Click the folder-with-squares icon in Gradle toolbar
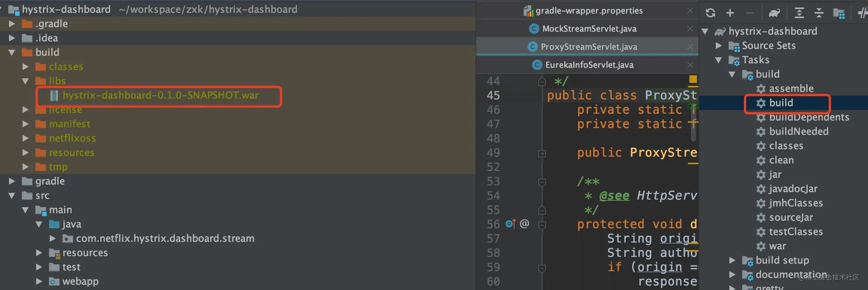Image resolution: width=868 pixels, height=290 pixels. pyautogui.click(x=839, y=14)
